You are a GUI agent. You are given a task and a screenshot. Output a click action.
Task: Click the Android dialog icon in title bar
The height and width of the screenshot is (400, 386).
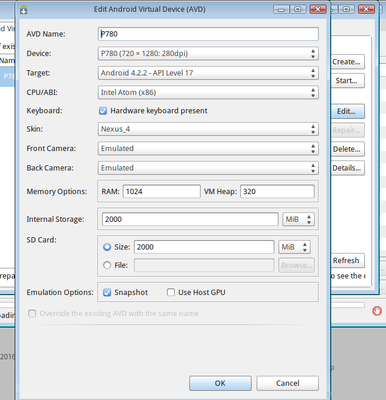pos(23,10)
